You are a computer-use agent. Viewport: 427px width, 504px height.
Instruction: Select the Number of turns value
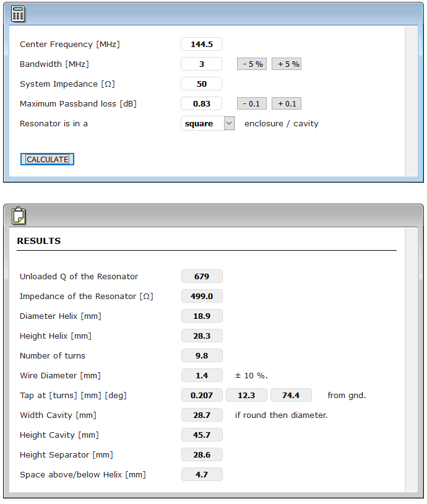[202, 355]
